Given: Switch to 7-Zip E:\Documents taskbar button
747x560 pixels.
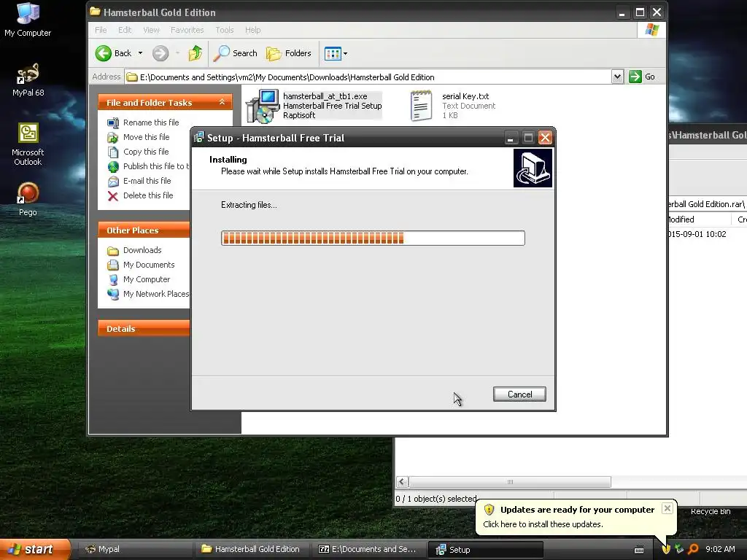Looking at the screenshot, I should click(x=368, y=550).
